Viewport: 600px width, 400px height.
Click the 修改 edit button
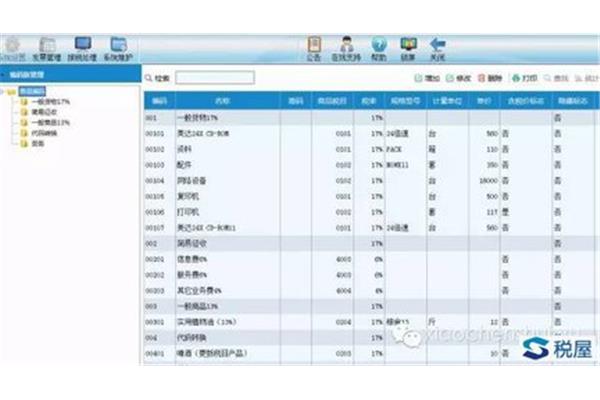click(x=459, y=78)
